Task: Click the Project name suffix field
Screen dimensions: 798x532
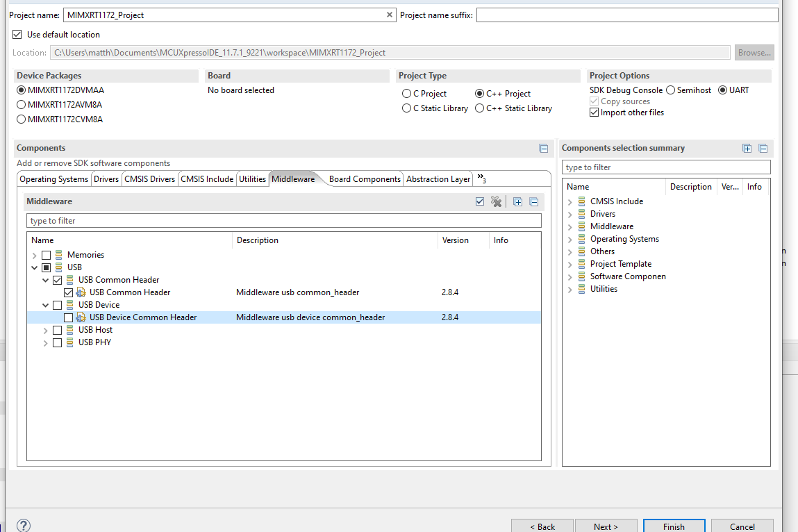Action: 625,14
